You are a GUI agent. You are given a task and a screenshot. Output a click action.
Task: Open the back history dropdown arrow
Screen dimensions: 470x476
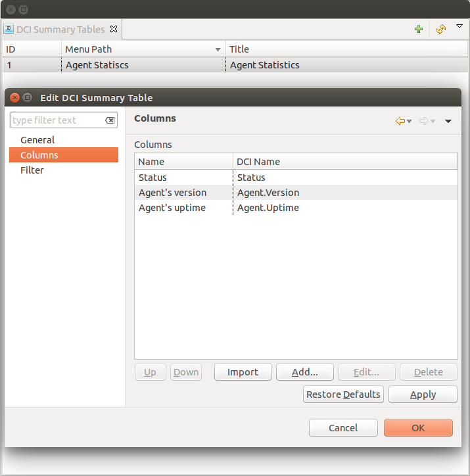410,121
